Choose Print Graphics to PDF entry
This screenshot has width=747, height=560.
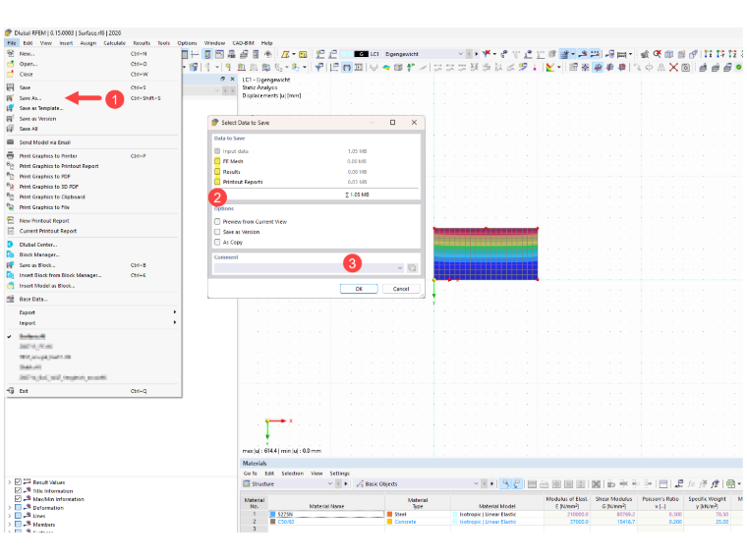(45, 177)
